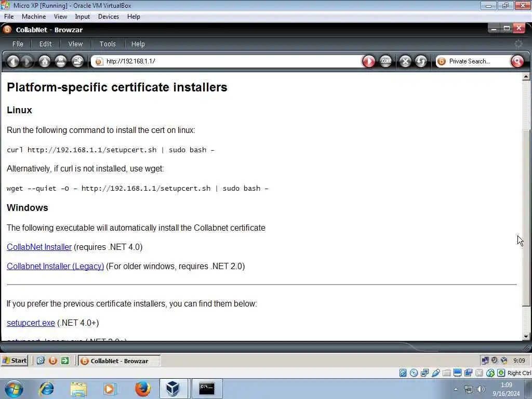Click the VirtualBox display status icon
The height and width of the screenshot is (399, 532).
point(457,373)
